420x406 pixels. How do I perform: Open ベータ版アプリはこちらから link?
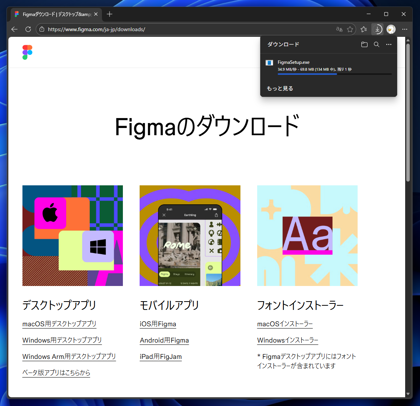56,373
